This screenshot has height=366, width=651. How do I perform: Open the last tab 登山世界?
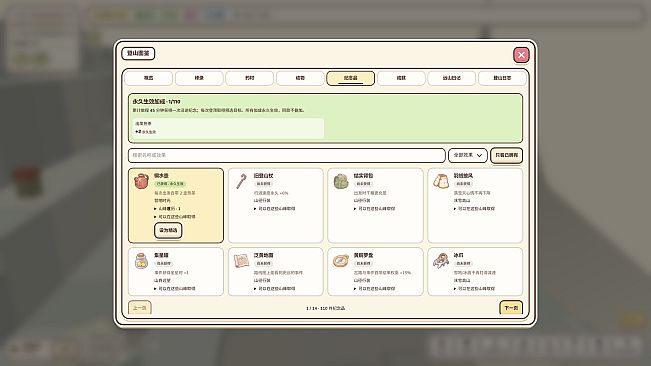pyautogui.click(x=502, y=78)
